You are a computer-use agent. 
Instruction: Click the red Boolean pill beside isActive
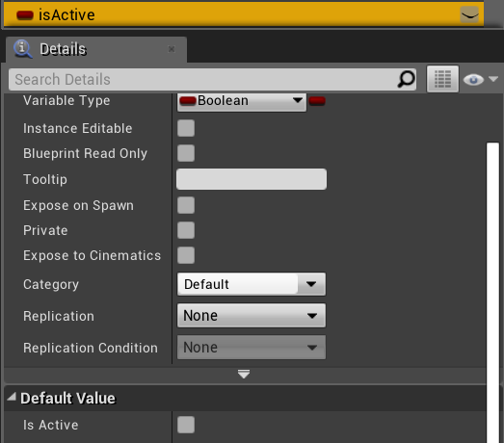[x=25, y=15]
